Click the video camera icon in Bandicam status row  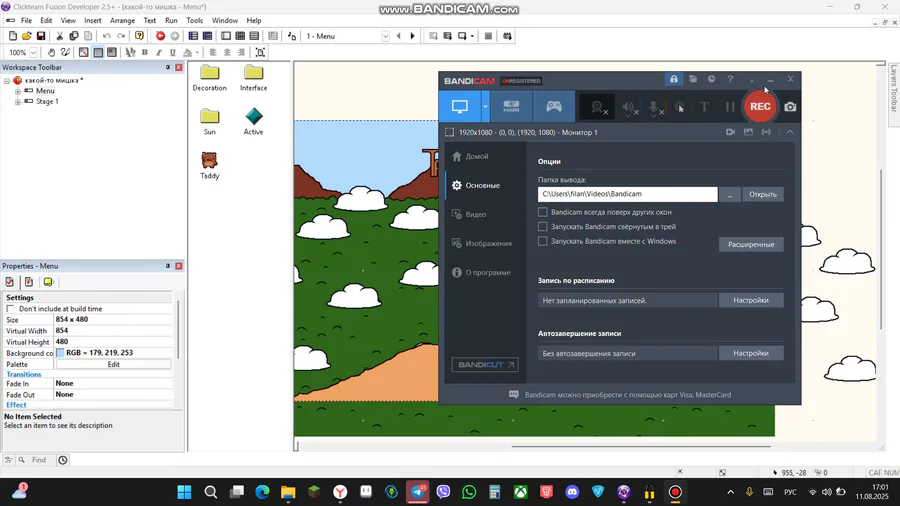tap(730, 132)
